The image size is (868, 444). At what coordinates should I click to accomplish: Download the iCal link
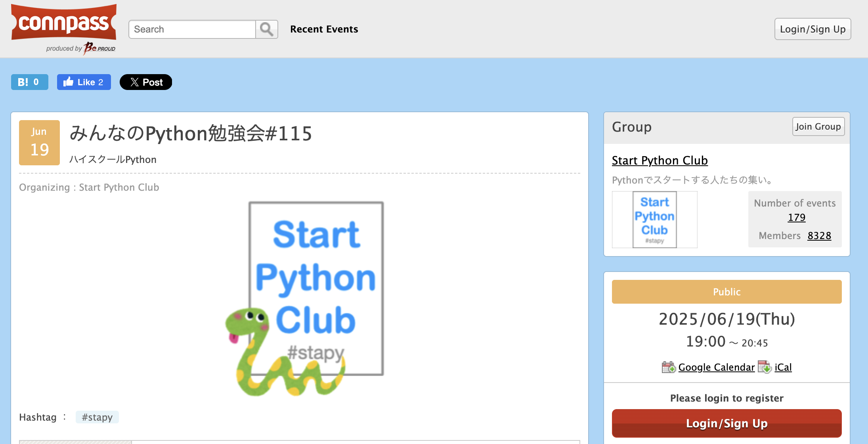coord(783,367)
